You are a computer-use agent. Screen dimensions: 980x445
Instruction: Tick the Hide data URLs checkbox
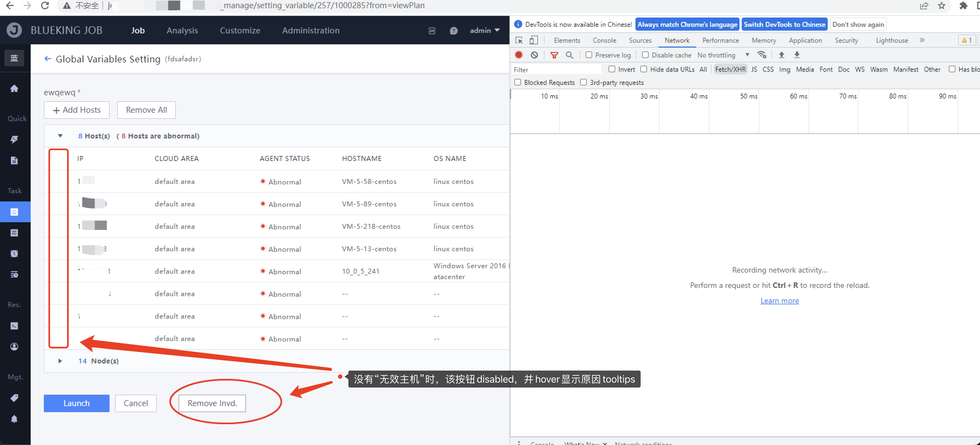[x=644, y=69]
